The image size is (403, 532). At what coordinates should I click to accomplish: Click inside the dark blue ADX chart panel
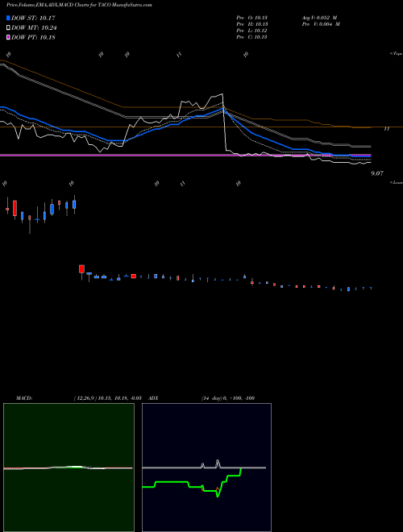206,468
